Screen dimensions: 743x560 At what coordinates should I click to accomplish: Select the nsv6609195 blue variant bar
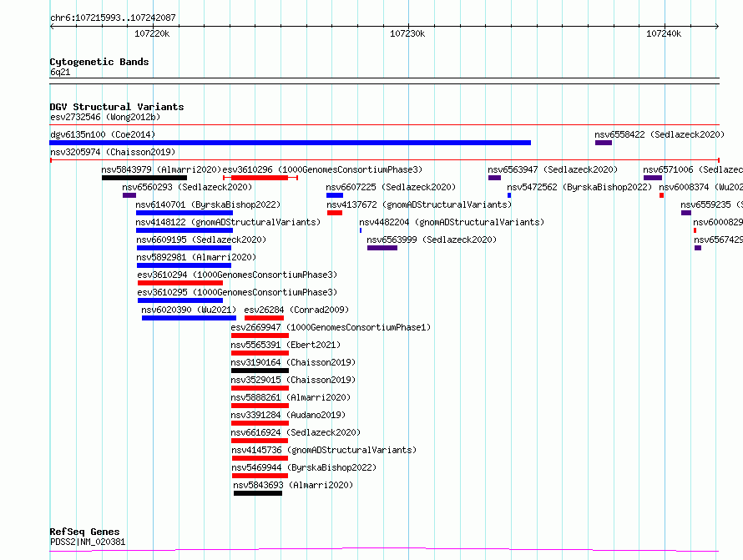pyautogui.click(x=184, y=248)
